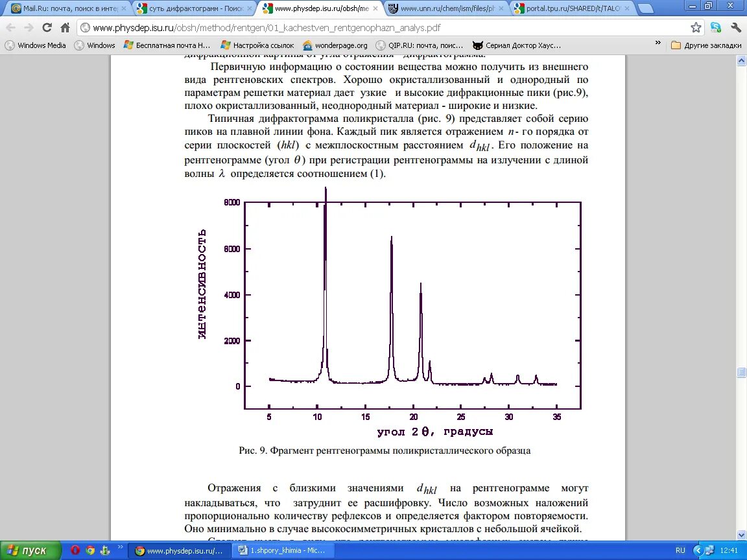Go back using the browser back arrow
This screenshot has width=747, height=560.
(x=10, y=28)
